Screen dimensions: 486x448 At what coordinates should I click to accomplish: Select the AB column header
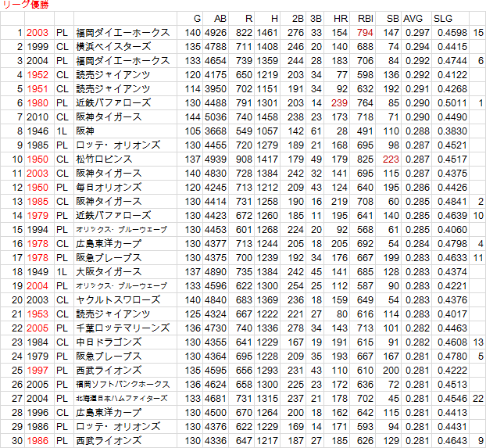click(220, 19)
